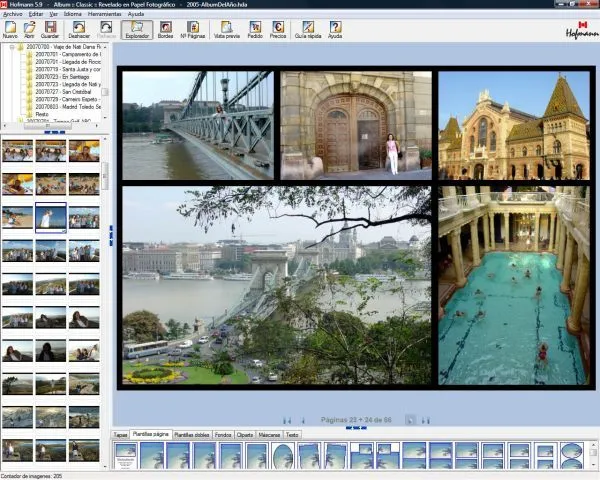Click the splitter grip beside thumbnail panel

111,235
